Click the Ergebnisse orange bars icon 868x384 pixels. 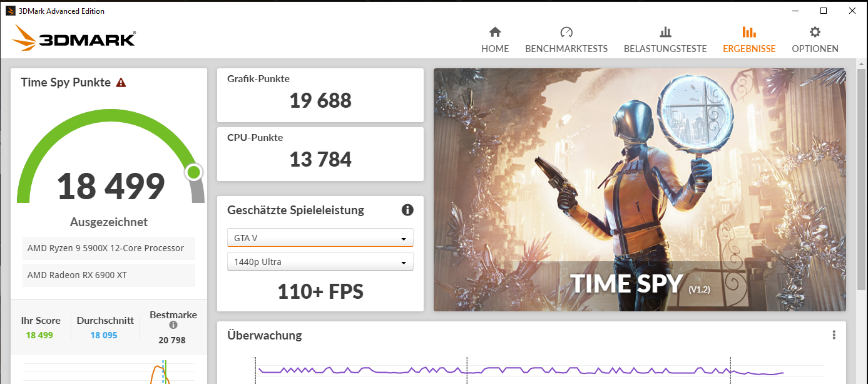tap(749, 32)
